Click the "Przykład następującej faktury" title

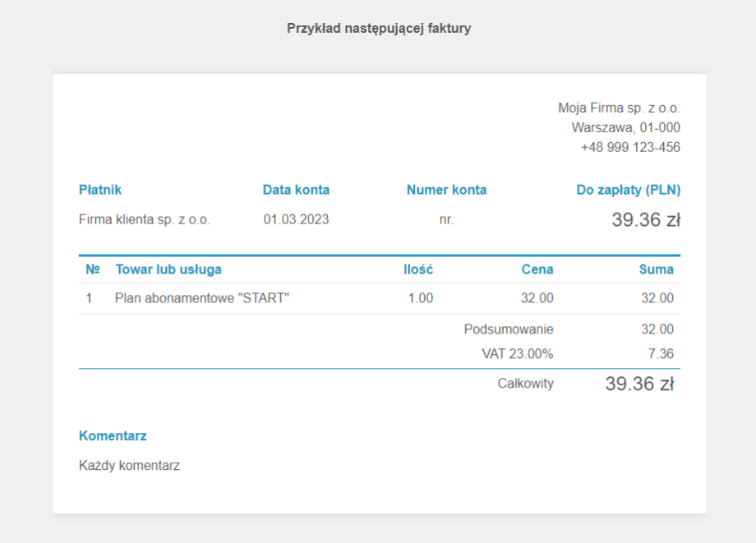378,29
